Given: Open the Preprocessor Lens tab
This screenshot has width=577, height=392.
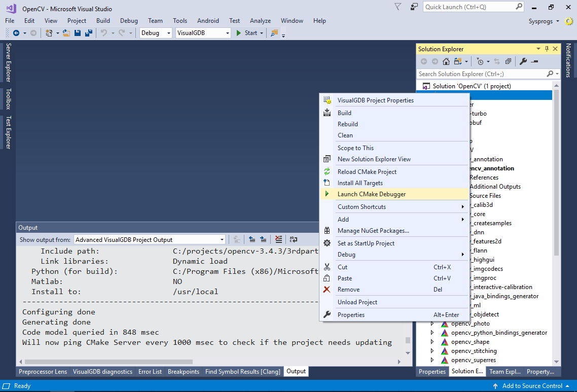Looking at the screenshot, I should pos(43,372).
